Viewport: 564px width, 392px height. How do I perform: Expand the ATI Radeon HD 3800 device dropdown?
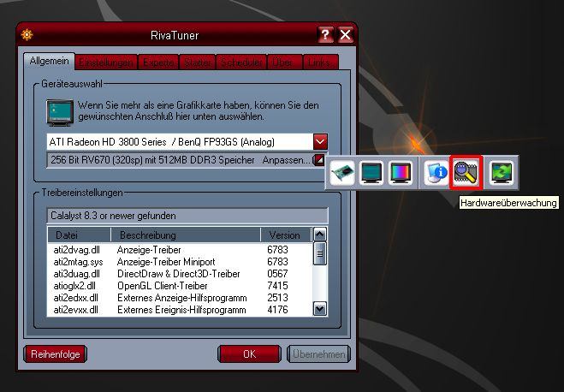point(320,142)
